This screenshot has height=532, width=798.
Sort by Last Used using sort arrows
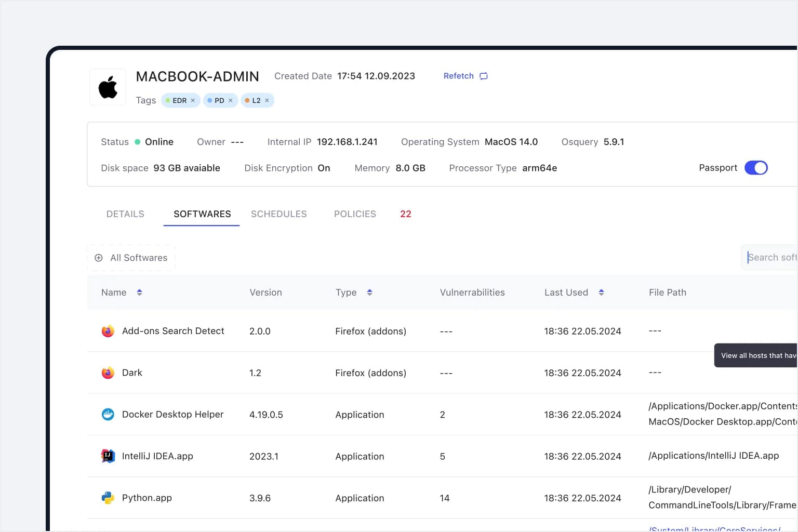601,292
